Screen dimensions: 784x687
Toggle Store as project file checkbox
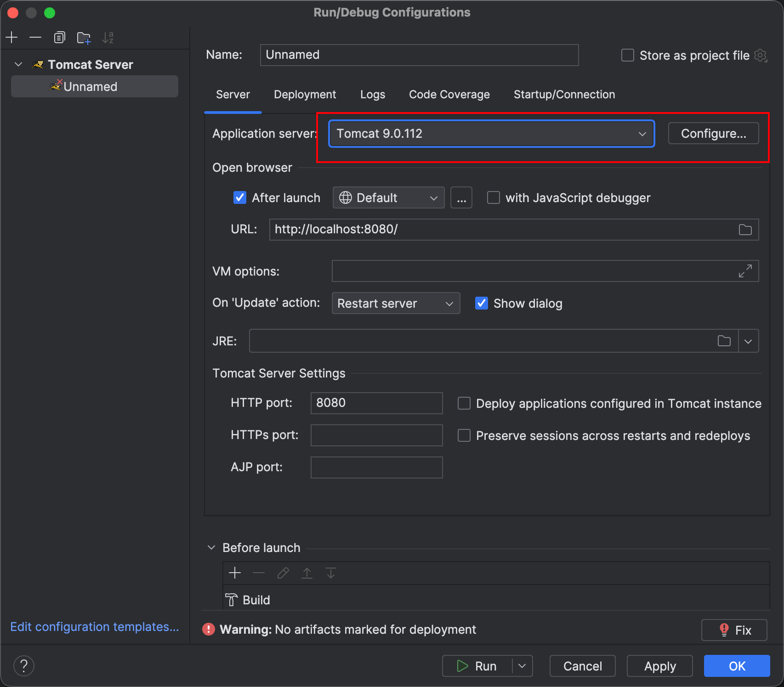point(628,56)
